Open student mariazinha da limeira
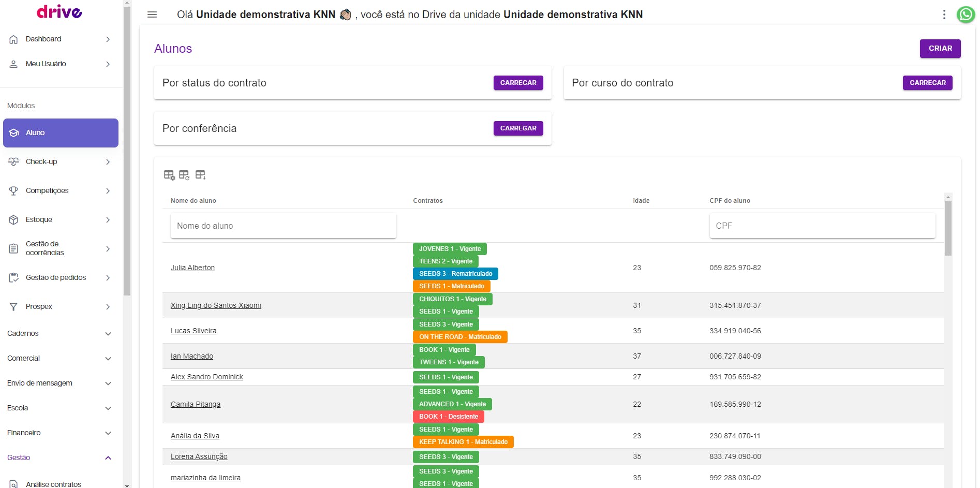This screenshot has width=980, height=488. point(205,478)
